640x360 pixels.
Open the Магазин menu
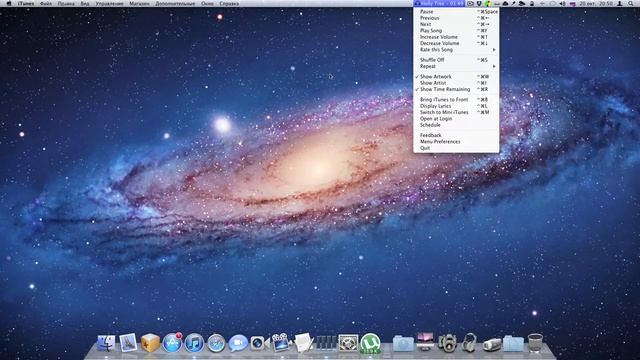pyautogui.click(x=139, y=3)
